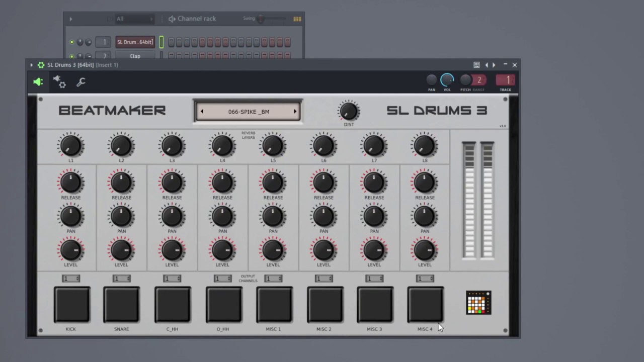This screenshot has width=644, height=362.
Task: Select the SL Drum..64bit channel in Channel rack
Action: [x=135, y=42]
